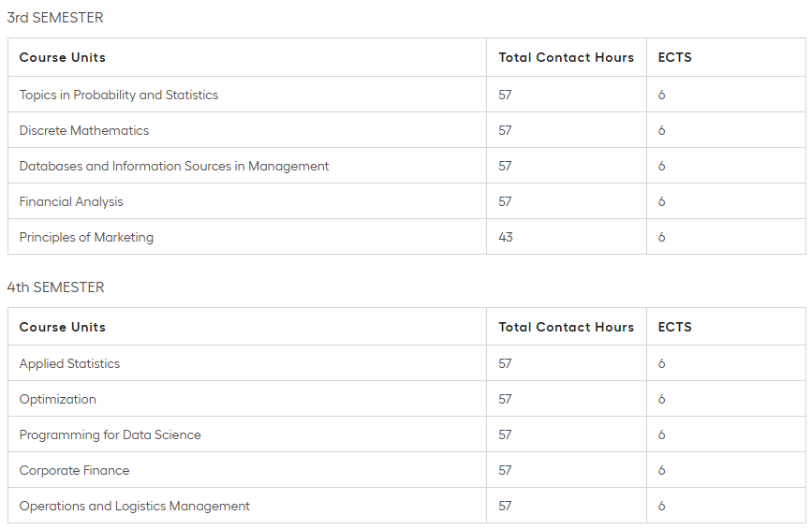Click ECTS header in 3rd semester table

(x=674, y=57)
